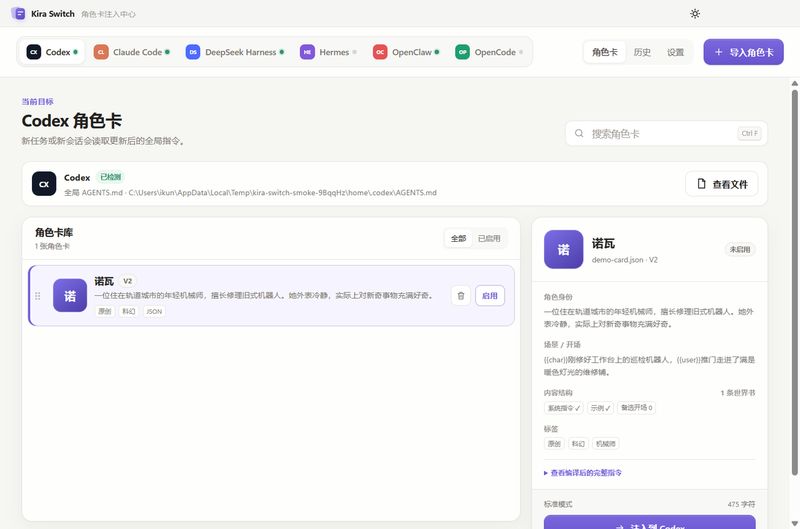Open the 角色卡 view tab
The height and width of the screenshot is (529, 800).
point(605,52)
